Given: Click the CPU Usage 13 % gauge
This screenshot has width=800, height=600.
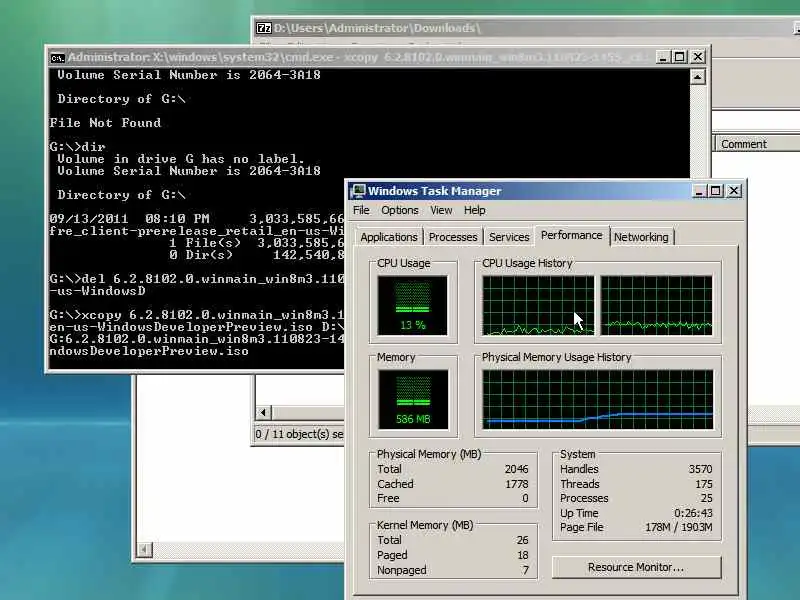Looking at the screenshot, I should tap(412, 306).
